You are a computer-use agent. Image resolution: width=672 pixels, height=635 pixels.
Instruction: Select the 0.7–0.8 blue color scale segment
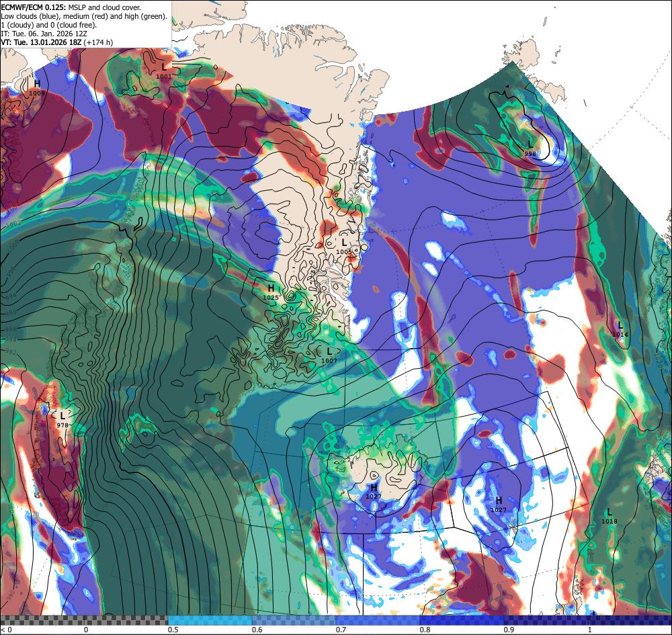pyautogui.click(x=378, y=620)
